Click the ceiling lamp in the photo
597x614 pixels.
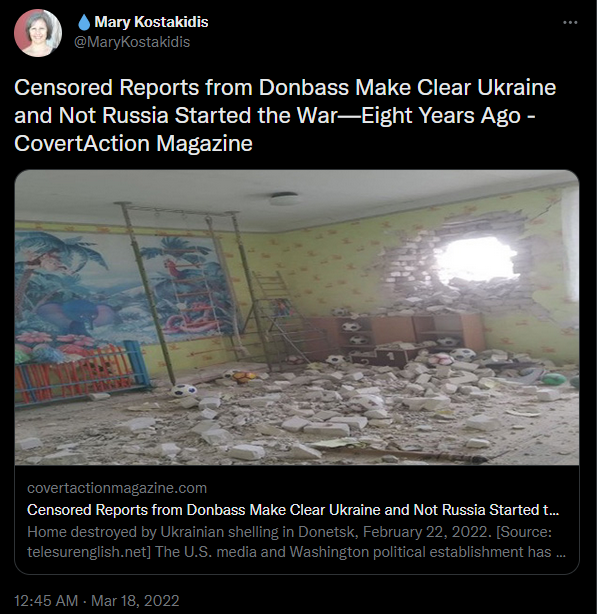tap(283, 199)
